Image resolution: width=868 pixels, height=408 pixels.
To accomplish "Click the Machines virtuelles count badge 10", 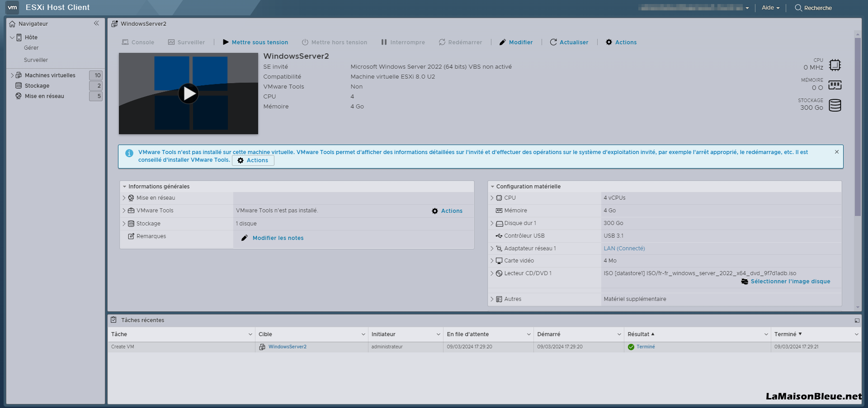I will (x=96, y=75).
